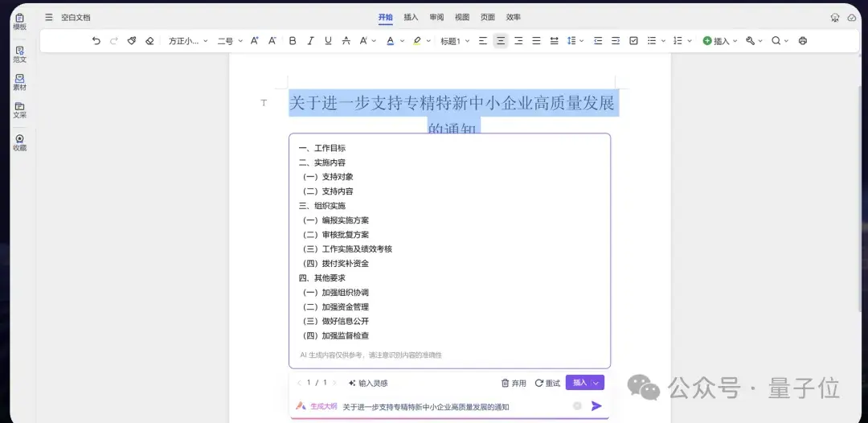The width and height of the screenshot is (868, 423).
Task: Click the undo arrow in toolbar
Action: tap(96, 41)
